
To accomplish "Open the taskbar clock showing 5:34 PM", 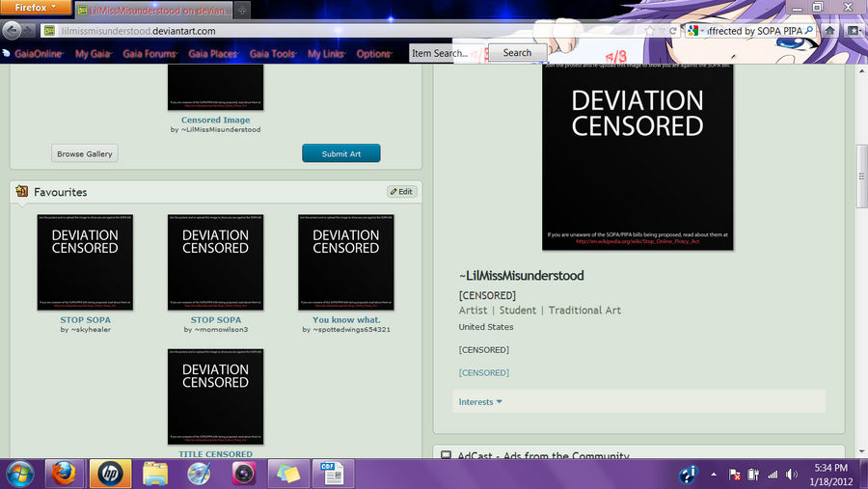I will click(831, 475).
